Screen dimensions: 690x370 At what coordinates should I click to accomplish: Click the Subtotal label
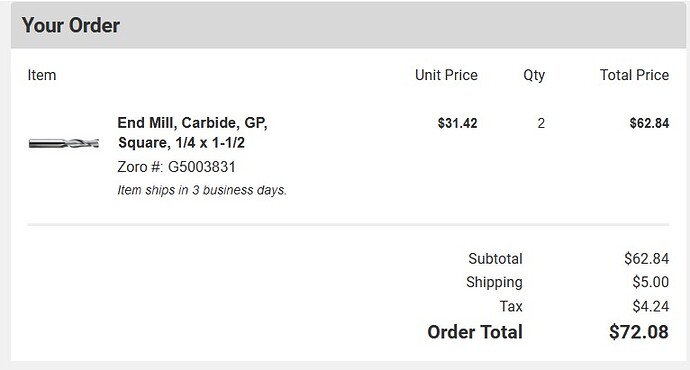[x=495, y=258]
